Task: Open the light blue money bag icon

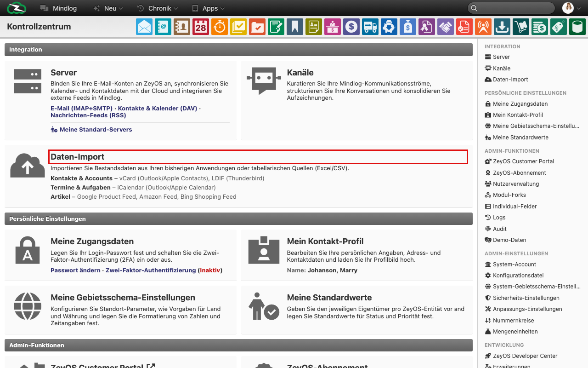Action: click(408, 27)
